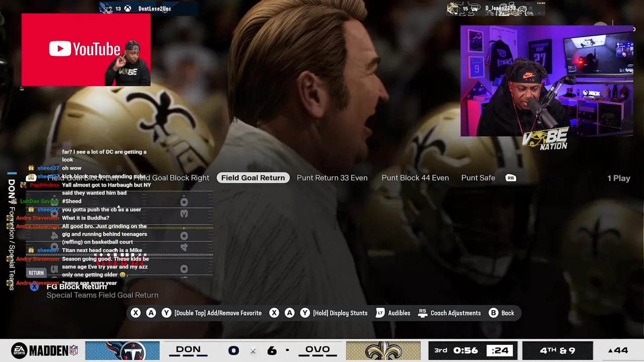Click the LuhDee Savage username in chat
This screenshot has width=644, height=362.
point(40,201)
